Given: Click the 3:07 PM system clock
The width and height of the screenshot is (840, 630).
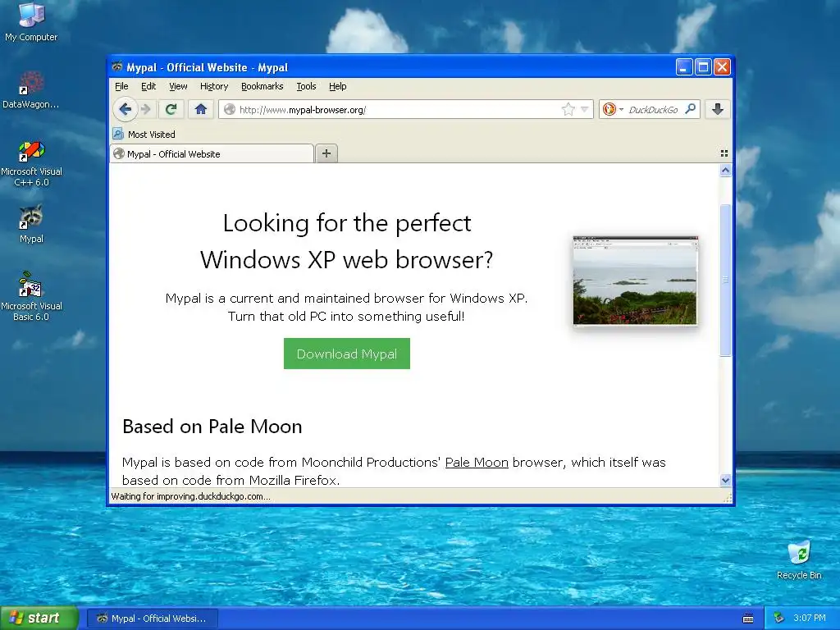Looking at the screenshot, I should coord(810,618).
